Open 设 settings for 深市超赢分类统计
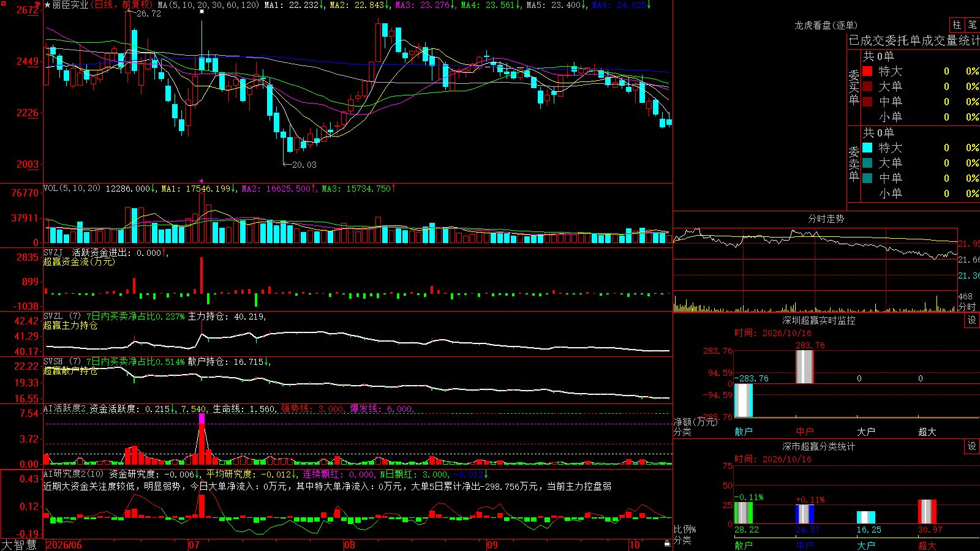Viewport: 980px width, 551px height. pos(972,446)
